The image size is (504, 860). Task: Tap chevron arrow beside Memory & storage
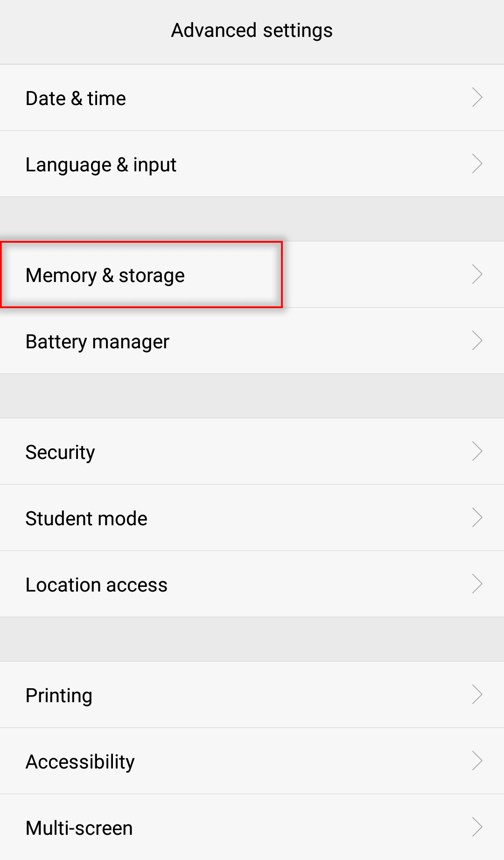477,275
